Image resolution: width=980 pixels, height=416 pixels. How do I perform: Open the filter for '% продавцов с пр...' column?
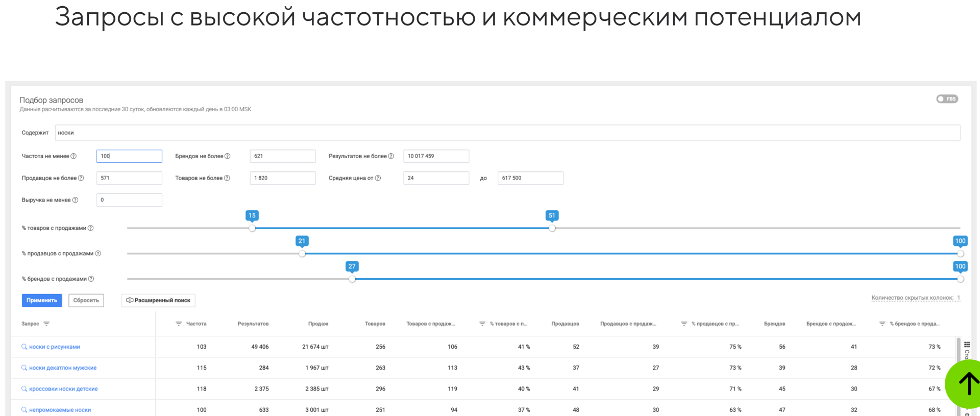coord(684,324)
